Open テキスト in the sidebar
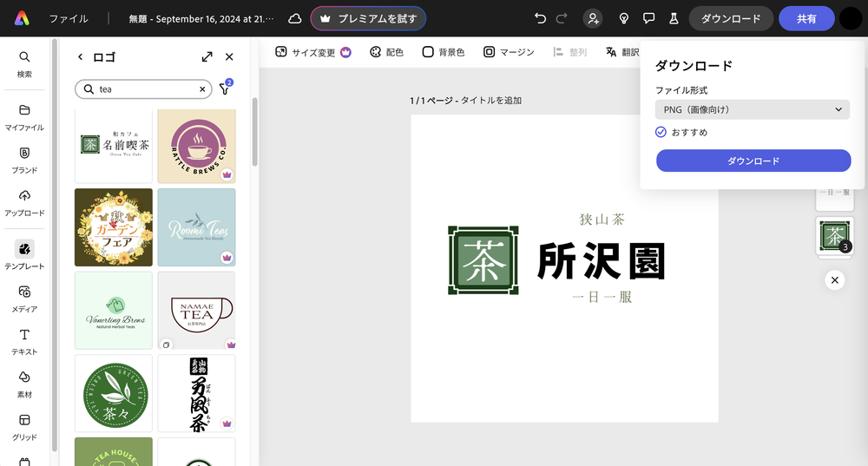 pyautogui.click(x=24, y=342)
